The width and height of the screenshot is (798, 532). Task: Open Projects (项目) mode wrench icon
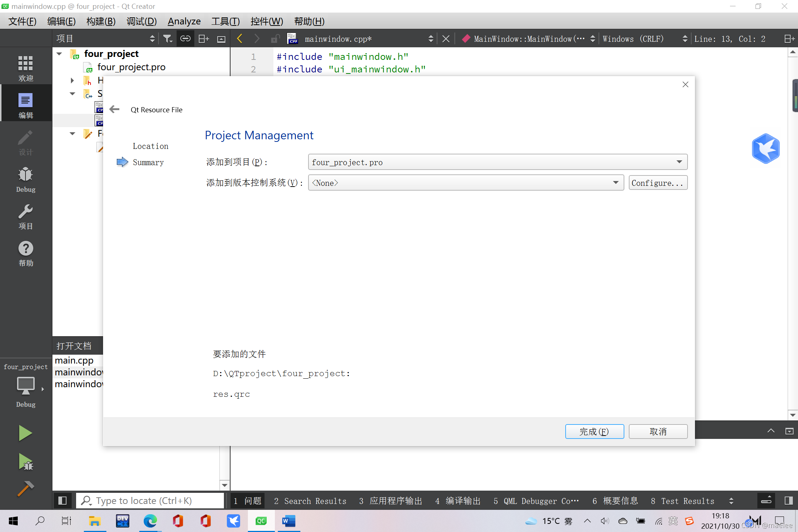[x=26, y=216]
